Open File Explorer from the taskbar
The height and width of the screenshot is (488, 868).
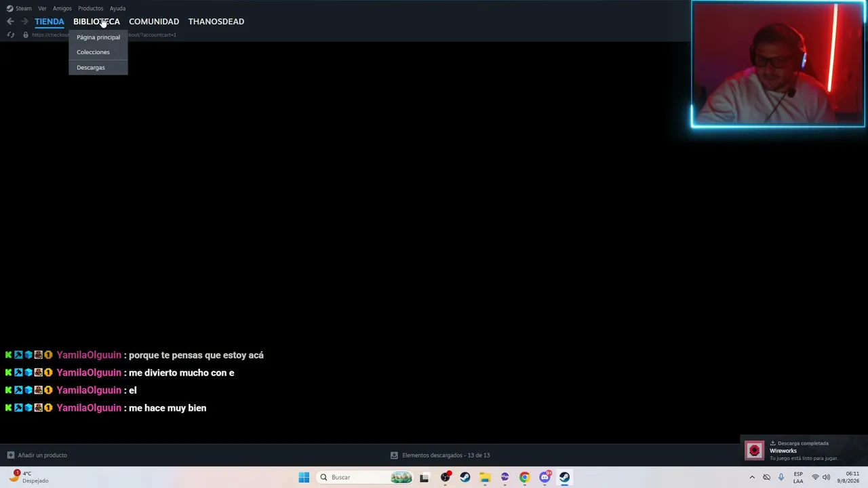coord(485,477)
